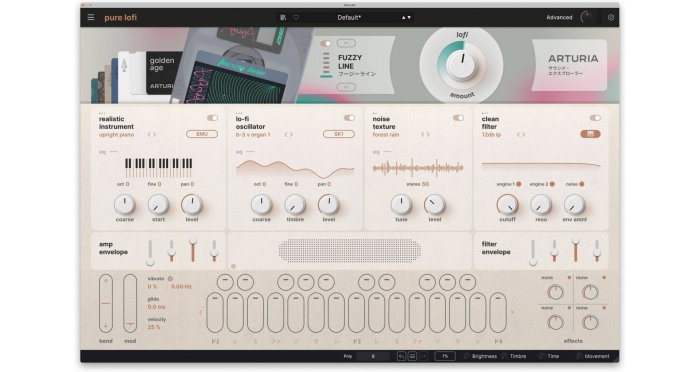
Task: Click the redo arrow in the bottom bar
Action: pos(423,356)
